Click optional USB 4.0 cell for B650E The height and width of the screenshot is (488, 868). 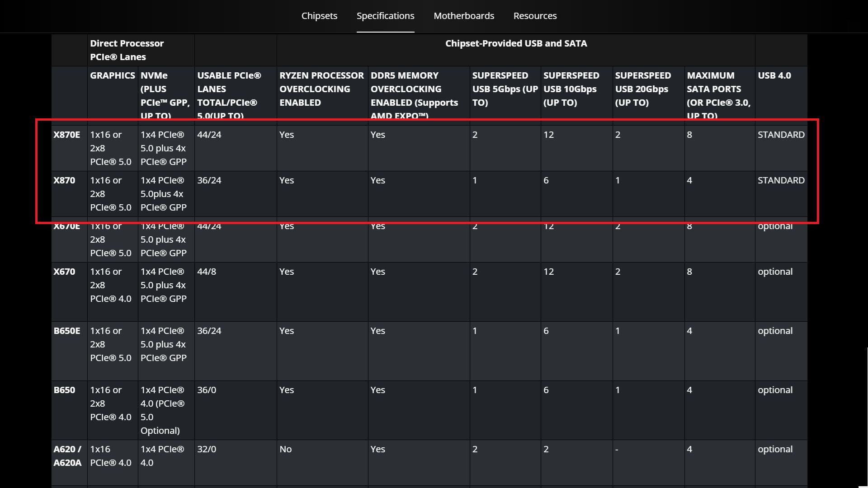pos(775,331)
